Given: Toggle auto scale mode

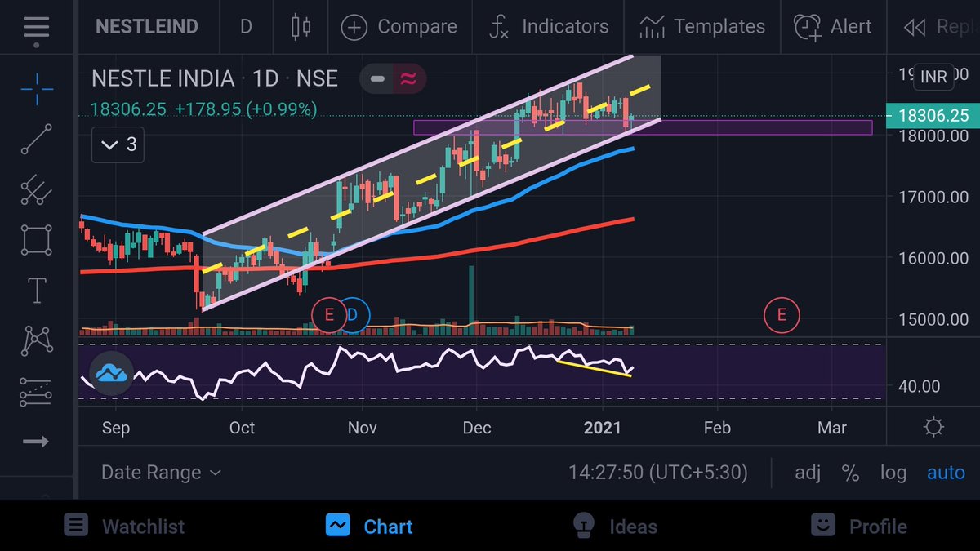Looking at the screenshot, I should (x=946, y=472).
